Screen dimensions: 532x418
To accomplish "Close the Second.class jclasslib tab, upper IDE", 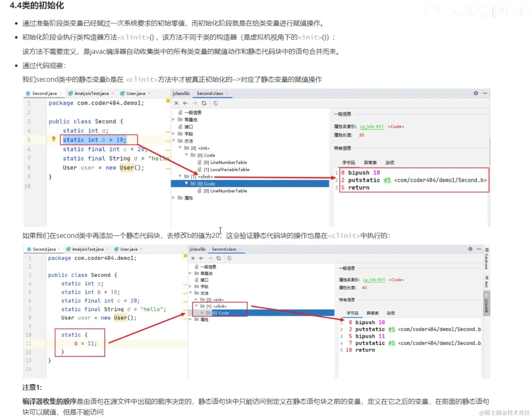I will [x=227, y=94].
